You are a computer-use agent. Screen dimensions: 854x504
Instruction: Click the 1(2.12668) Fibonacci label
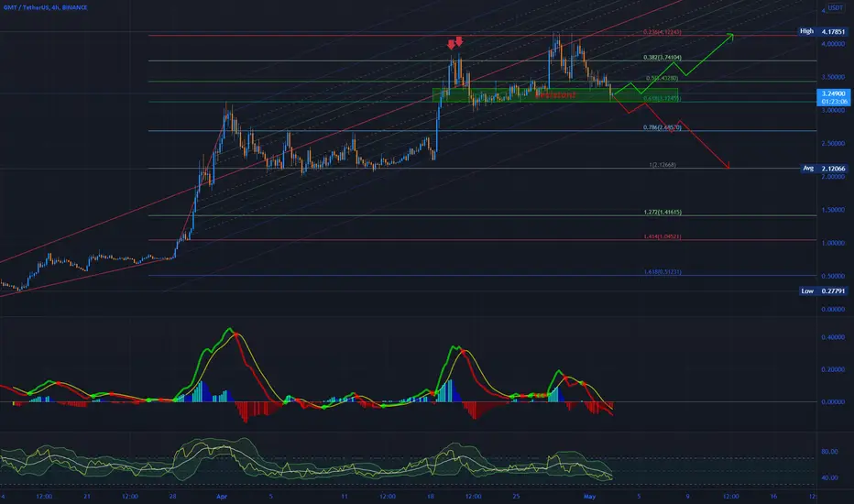[x=662, y=165]
